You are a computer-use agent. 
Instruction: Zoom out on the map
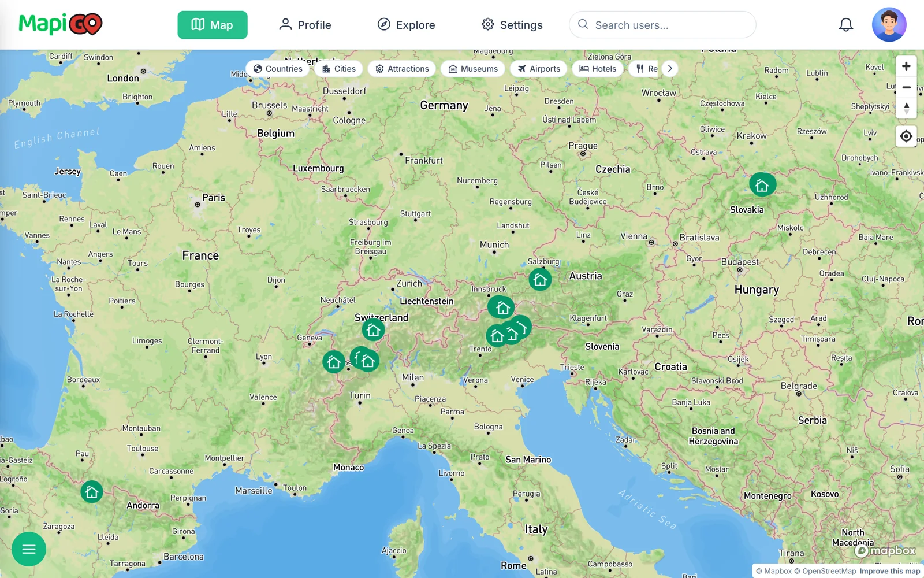[906, 87]
